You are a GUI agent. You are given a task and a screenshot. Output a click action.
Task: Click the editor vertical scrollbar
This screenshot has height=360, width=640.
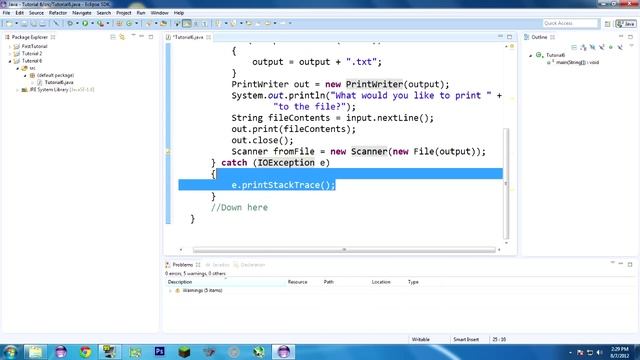[x=506, y=184]
